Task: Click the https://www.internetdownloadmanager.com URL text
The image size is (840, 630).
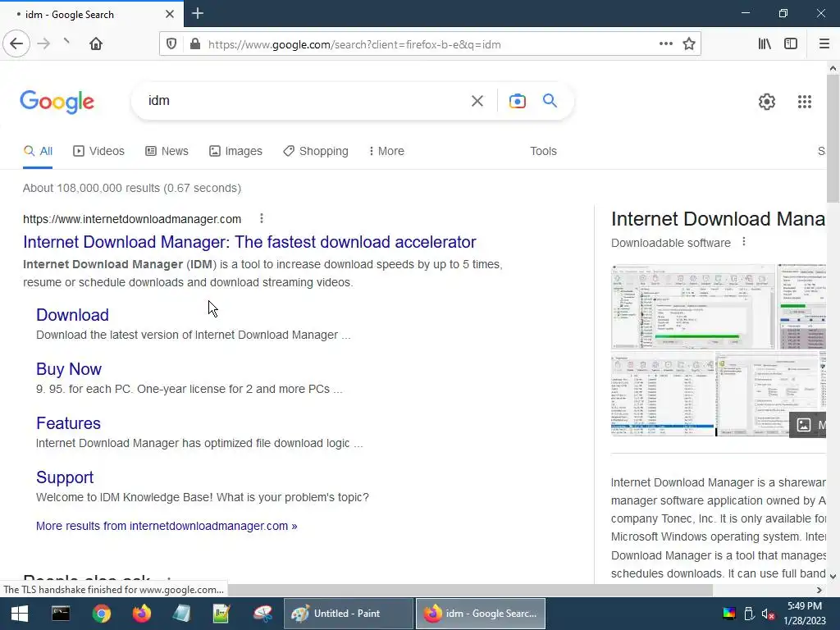Action: click(x=132, y=219)
